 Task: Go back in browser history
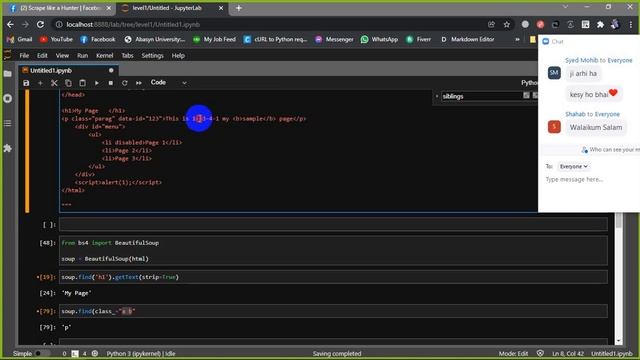pos(10,24)
